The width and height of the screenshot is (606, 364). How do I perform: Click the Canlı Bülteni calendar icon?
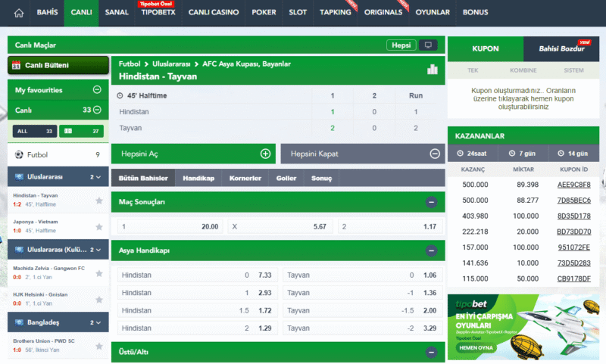point(16,65)
